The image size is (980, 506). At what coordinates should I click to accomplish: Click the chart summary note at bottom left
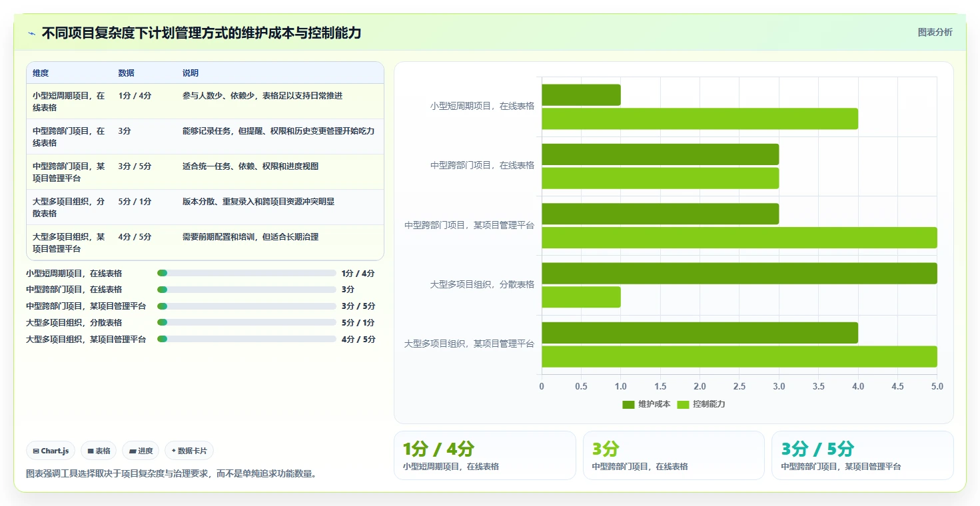(171, 474)
